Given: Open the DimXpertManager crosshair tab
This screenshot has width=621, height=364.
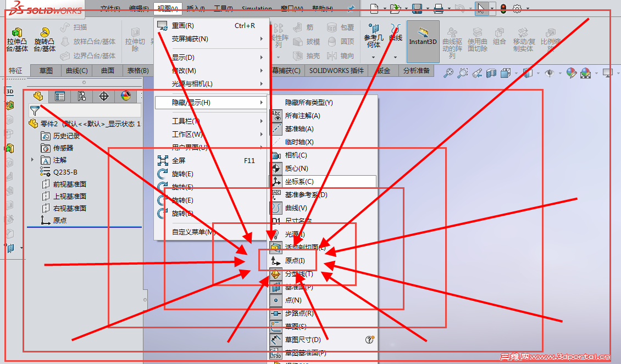Looking at the screenshot, I should [x=104, y=96].
